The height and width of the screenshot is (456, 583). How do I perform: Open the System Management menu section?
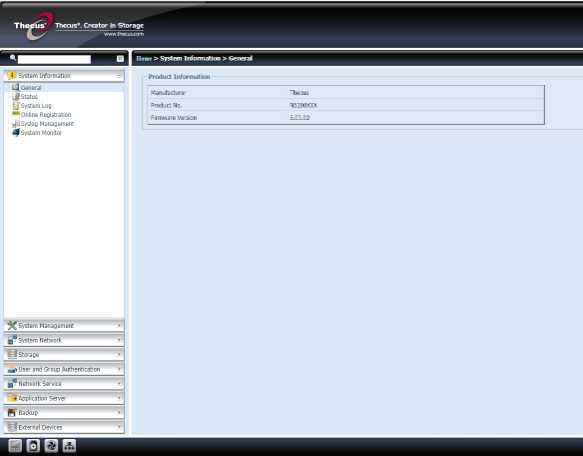64,326
